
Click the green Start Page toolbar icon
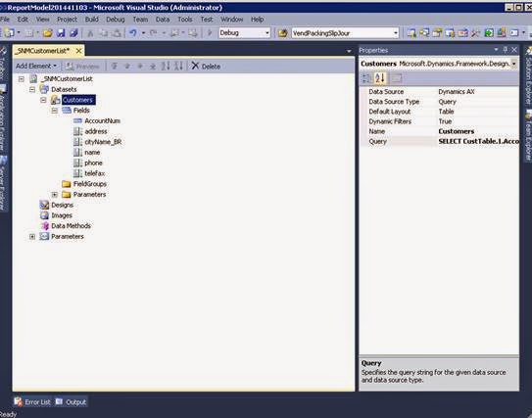click(x=489, y=33)
